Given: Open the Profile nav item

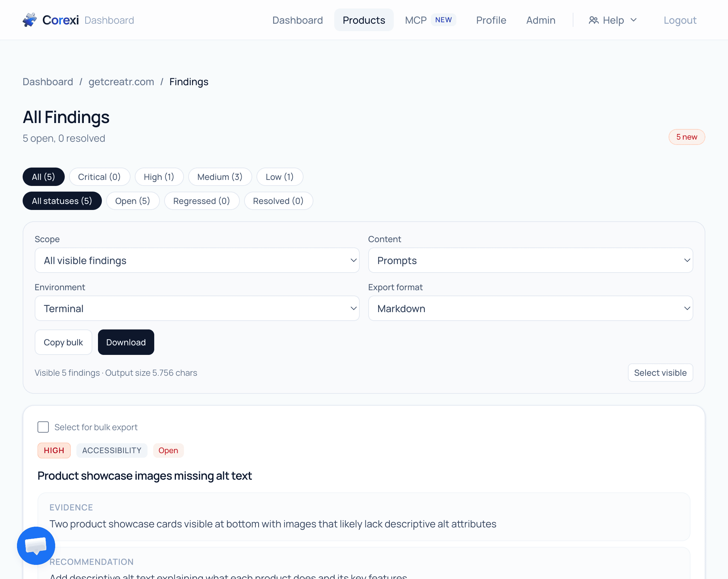Looking at the screenshot, I should click(491, 20).
